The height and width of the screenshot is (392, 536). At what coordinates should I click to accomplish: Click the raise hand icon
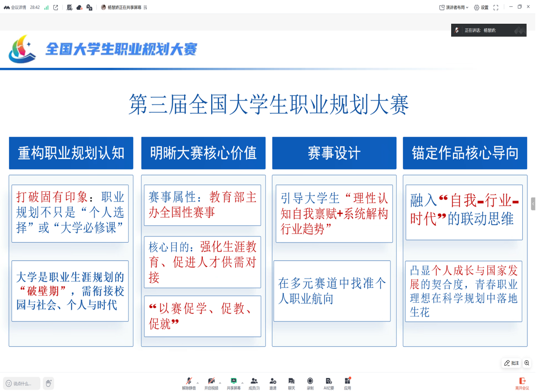click(x=48, y=384)
